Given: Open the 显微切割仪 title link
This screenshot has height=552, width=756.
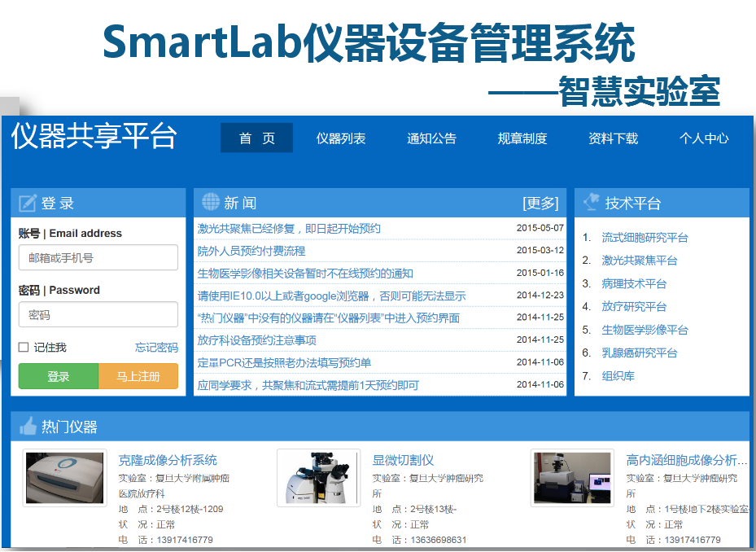Looking at the screenshot, I should pos(403,460).
